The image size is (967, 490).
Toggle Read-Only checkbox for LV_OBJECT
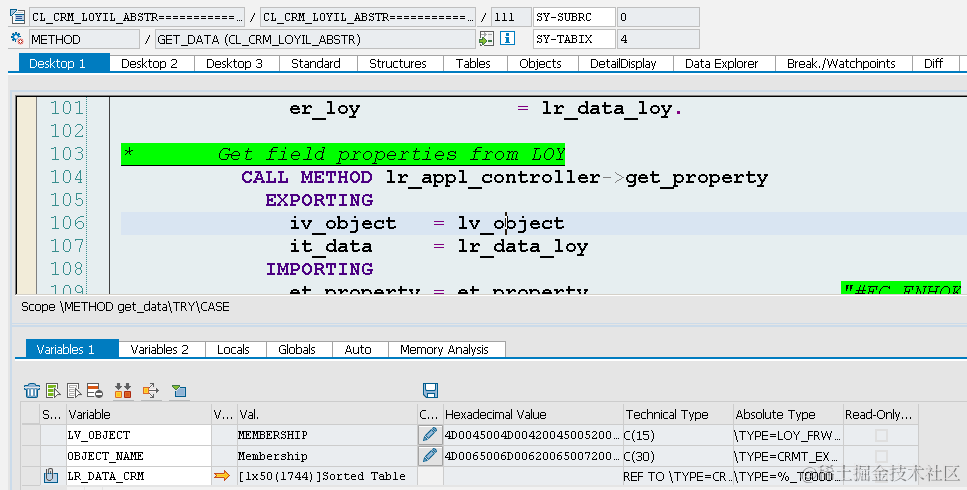tap(881, 435)
